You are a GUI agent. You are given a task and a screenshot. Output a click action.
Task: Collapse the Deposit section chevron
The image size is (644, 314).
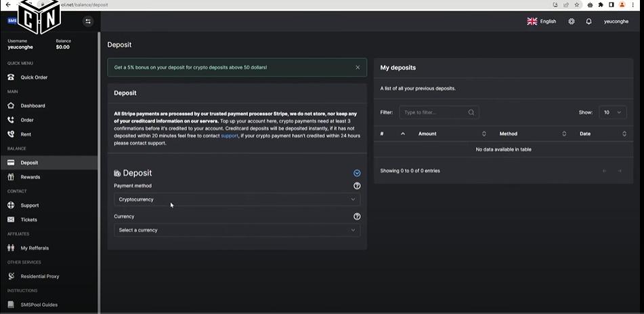[357, 173]
